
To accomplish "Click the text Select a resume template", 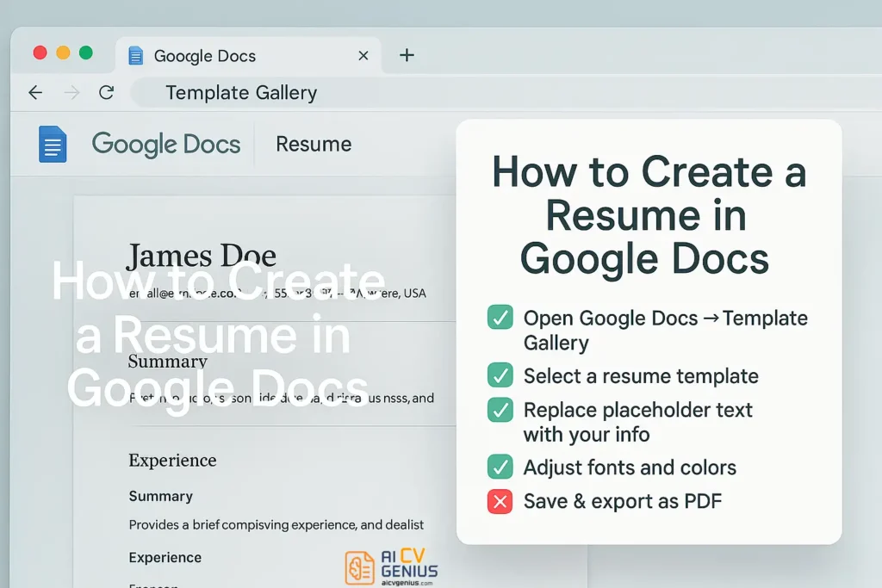I will (641, 376).
